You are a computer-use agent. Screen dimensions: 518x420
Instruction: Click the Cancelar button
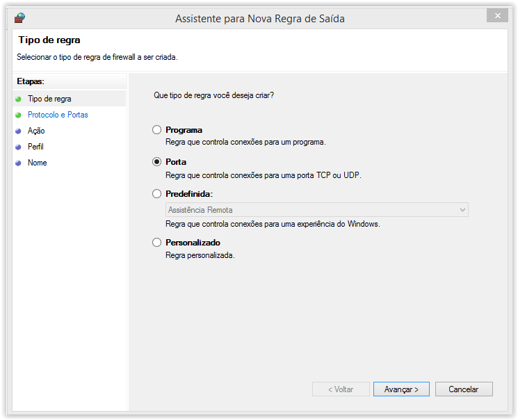pyautogui.click(x=464, y=389)
